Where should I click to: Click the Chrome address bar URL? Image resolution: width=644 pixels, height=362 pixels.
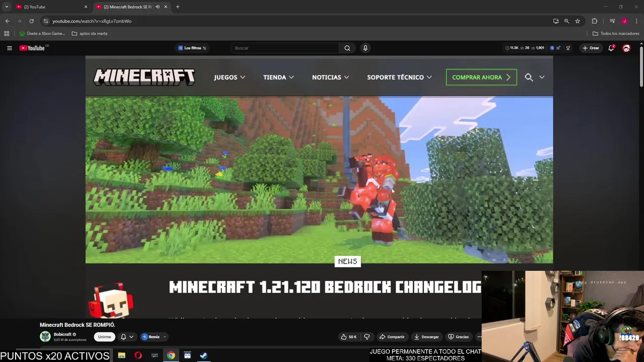pyautogui.click(x=92, y=21)
